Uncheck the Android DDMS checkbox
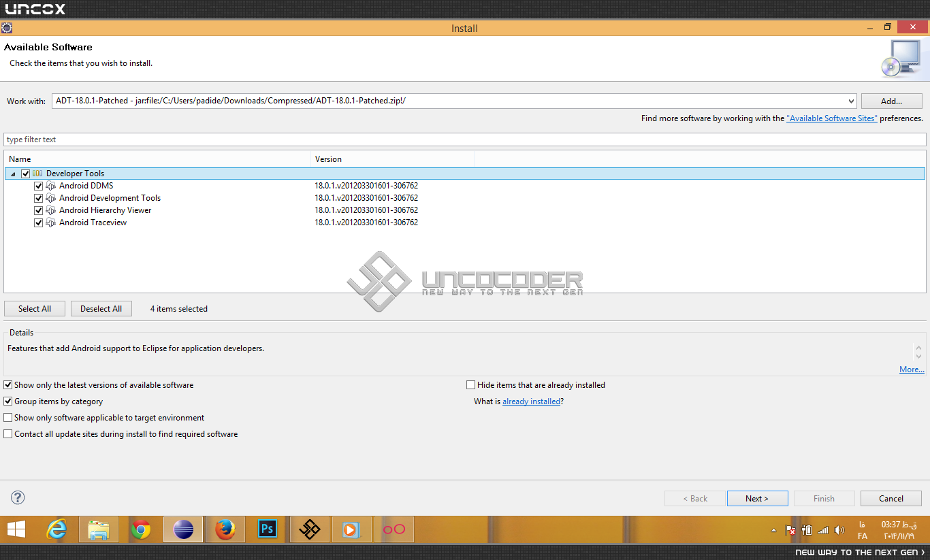The height and width of the screenshot is (560, 930). 39,186
